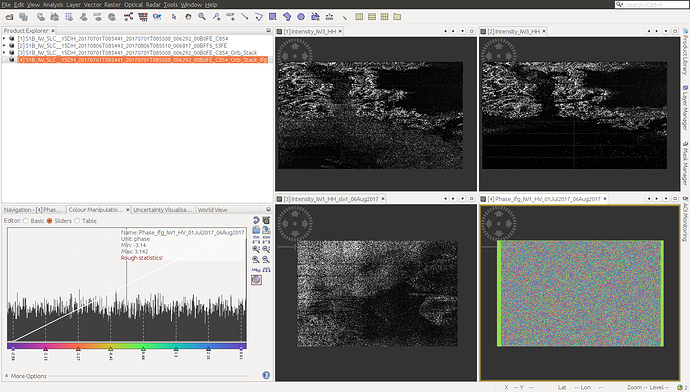Toggle the round button below log scaling
This screenshot has width=690, height=392.
click(256, 280)
